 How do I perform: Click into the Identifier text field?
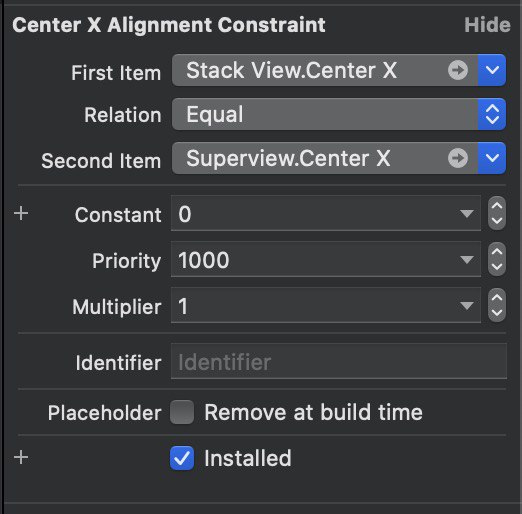click(339, 361)
